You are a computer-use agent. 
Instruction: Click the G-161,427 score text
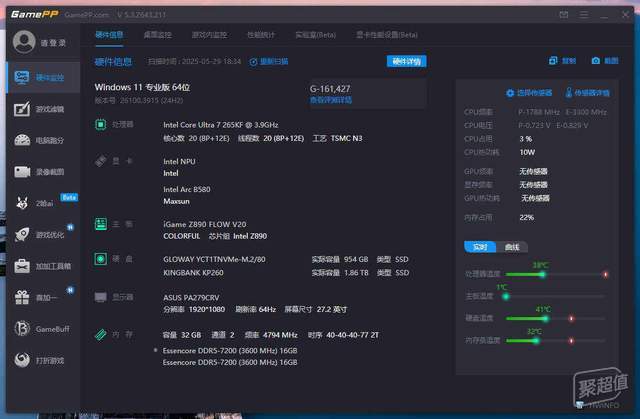(x=330, y=89)
